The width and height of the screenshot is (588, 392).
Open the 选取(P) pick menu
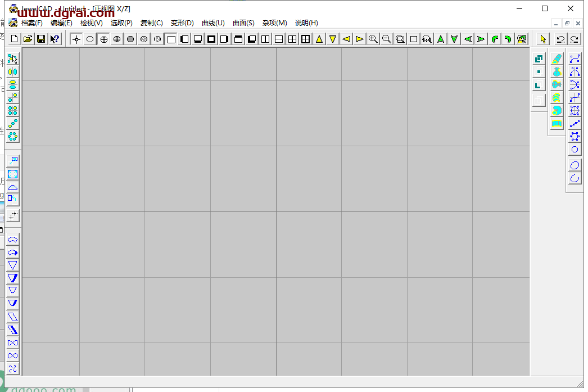point(121,23)
